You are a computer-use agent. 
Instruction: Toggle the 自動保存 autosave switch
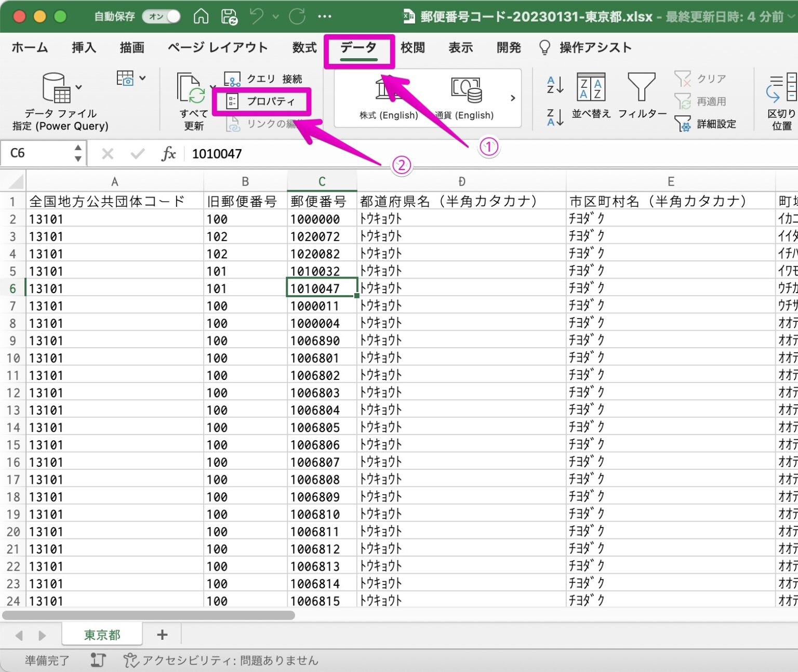click(x=161, y=16)
